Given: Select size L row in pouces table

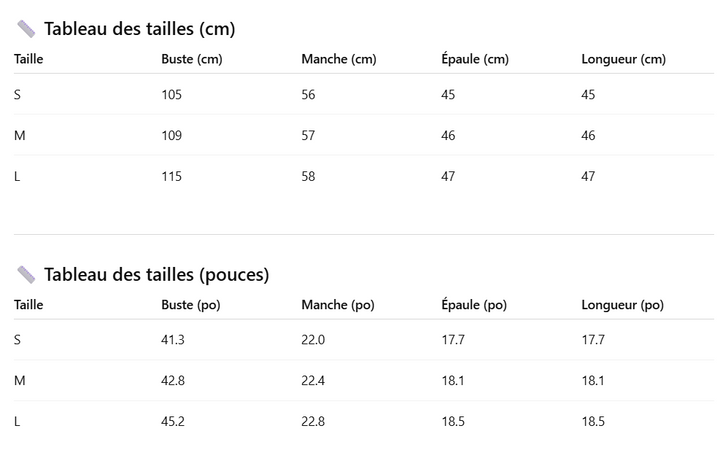Looking at the screenshot, I should point(18,422).
